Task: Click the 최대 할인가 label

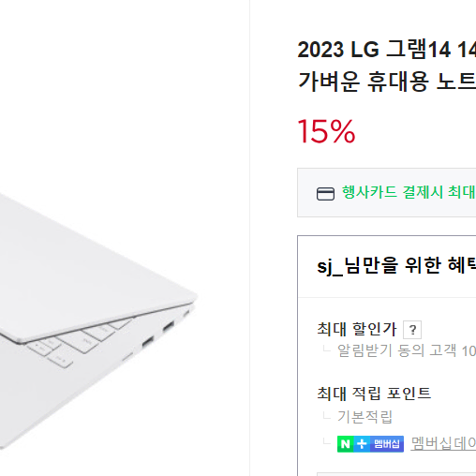Action: click(x=357, y=329)
